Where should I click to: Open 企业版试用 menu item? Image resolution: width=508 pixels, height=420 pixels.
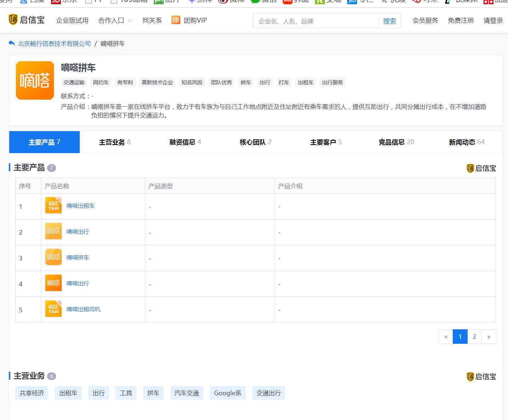coord(72,21)
